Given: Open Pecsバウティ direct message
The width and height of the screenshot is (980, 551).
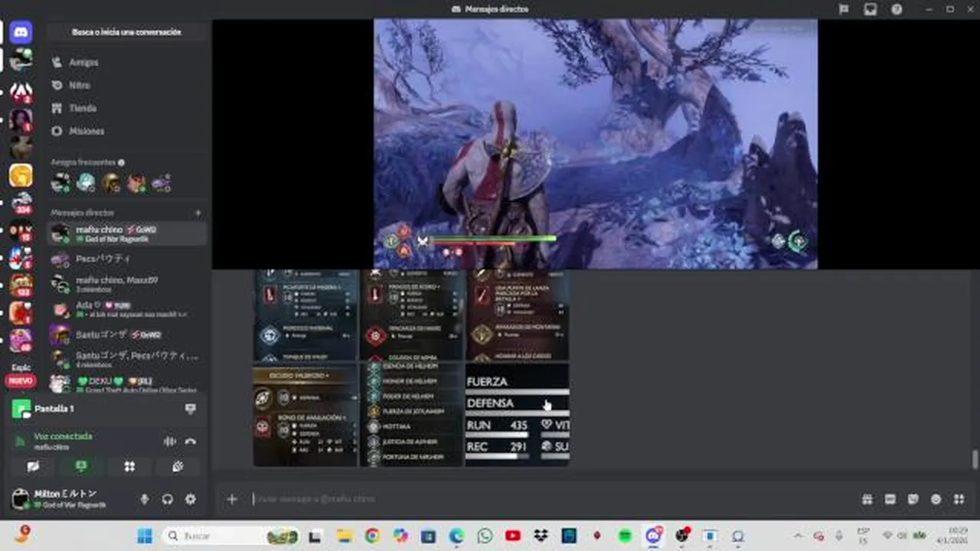Looking at the screenshot, I should tap(127, 259).
